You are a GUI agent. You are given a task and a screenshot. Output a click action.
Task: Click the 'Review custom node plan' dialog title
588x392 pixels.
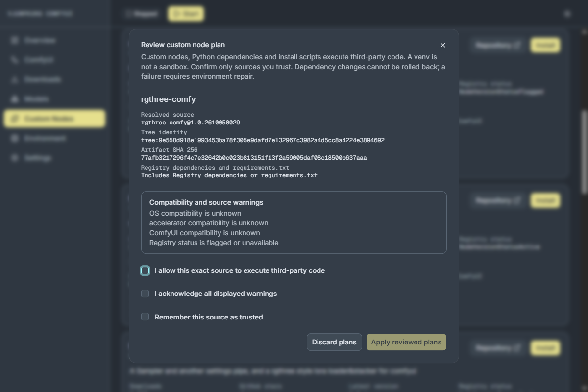[183, 45]
